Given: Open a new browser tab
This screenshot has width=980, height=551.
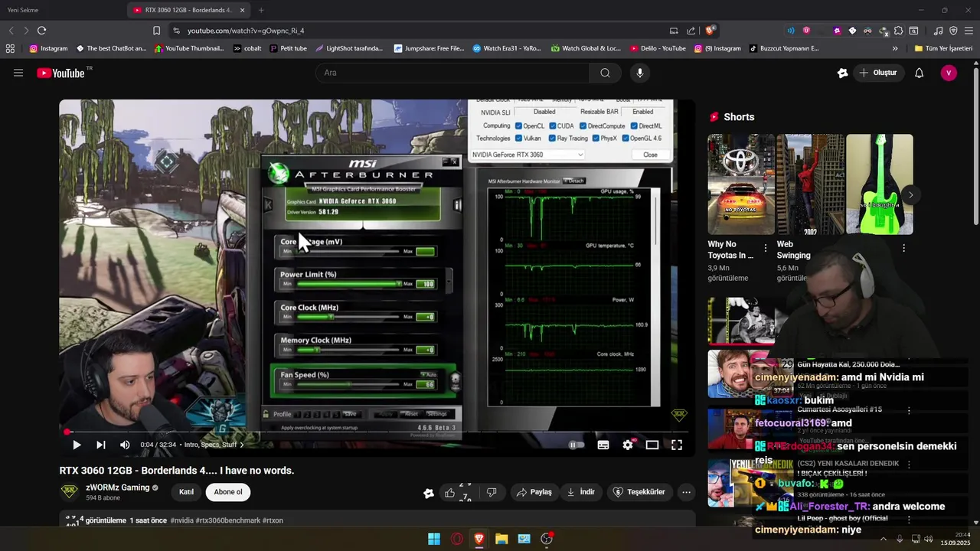Looking at the screenshot, I should coord(261,10).
